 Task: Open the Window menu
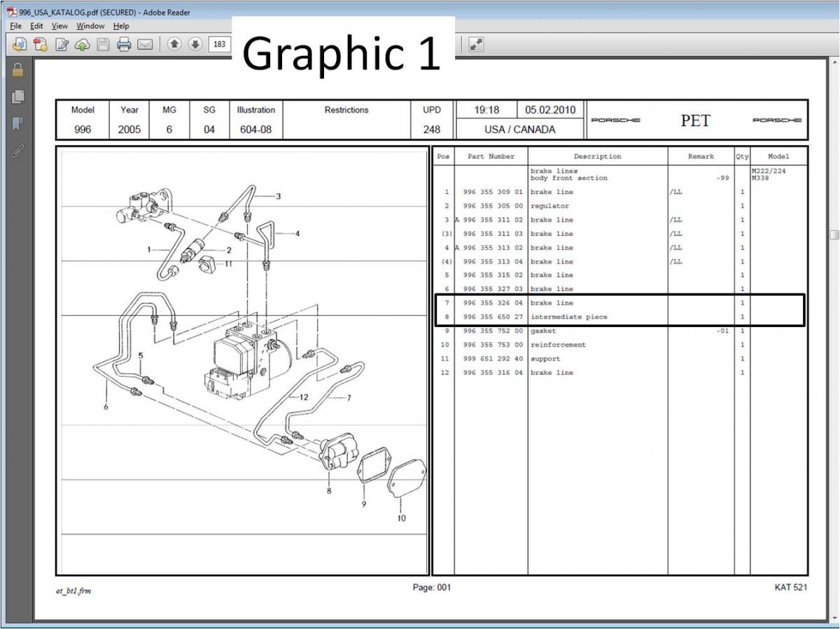tap(90, 26)
